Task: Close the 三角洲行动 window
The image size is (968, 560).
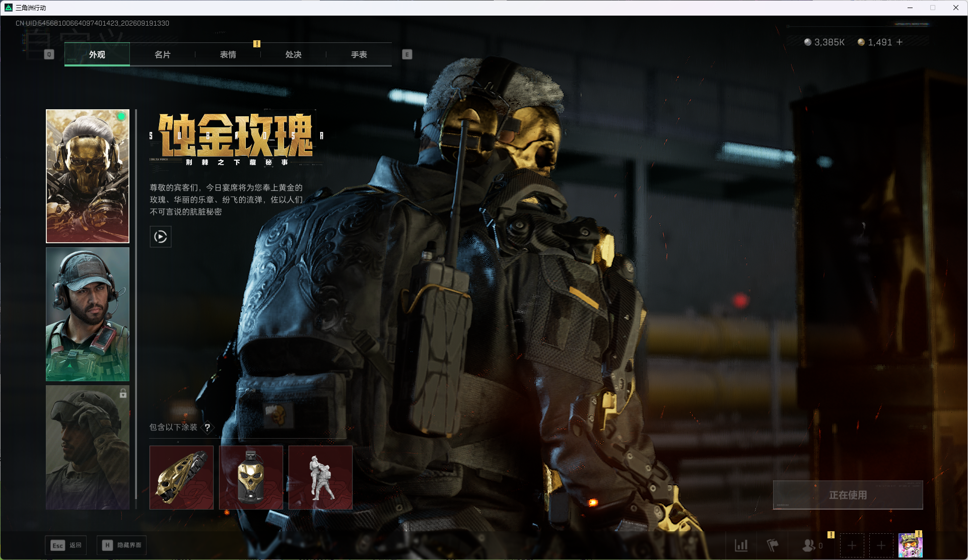Action: pyautogui.click(x=956, y=8)
